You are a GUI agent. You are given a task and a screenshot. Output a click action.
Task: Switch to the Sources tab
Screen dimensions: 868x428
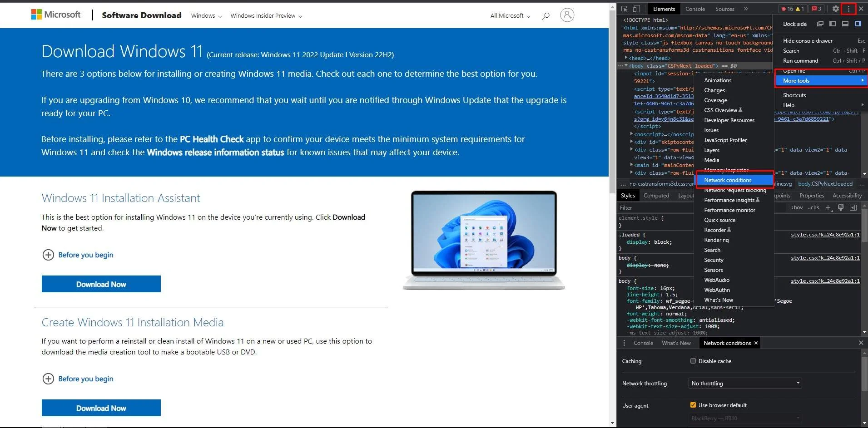(x=724, y=9)
